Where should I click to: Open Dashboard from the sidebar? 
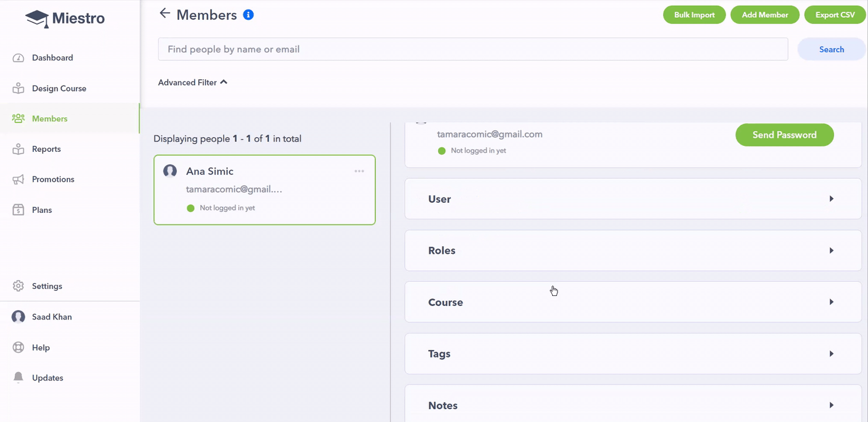coord(53,58)
